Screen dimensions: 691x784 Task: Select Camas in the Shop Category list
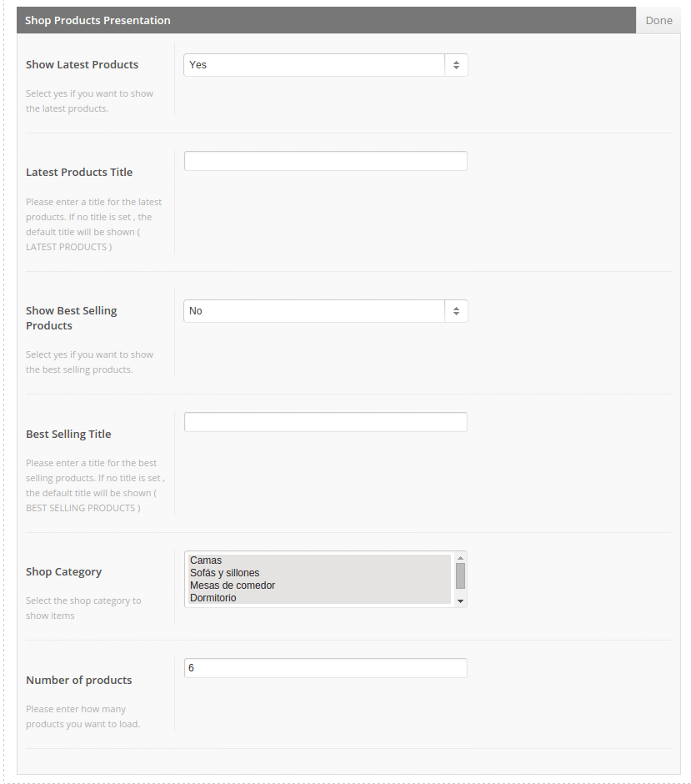coord(320,560)
